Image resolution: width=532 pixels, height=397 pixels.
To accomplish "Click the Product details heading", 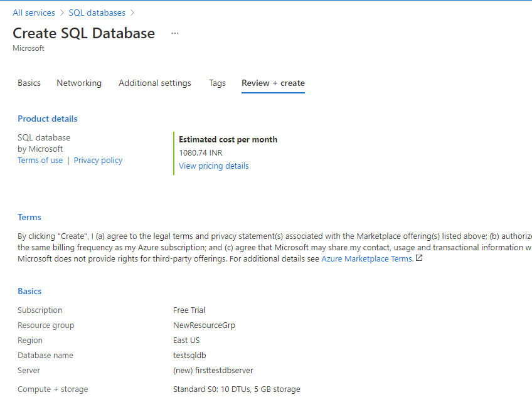I will [48, 119].
